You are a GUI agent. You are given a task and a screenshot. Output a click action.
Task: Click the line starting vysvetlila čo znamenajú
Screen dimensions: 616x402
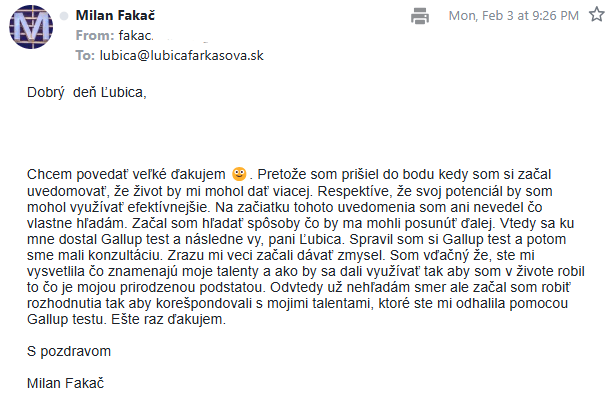[306, 271]
